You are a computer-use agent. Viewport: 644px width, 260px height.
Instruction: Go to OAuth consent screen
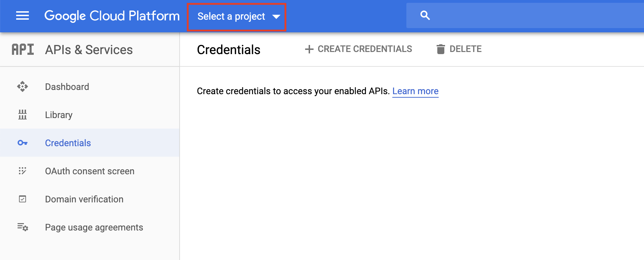tap(90, 171)
